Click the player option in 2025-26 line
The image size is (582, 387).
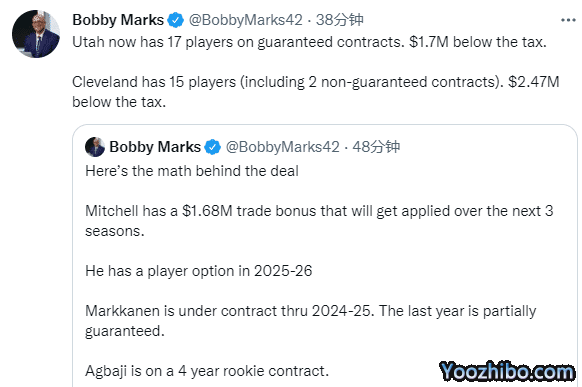point(199,271)
